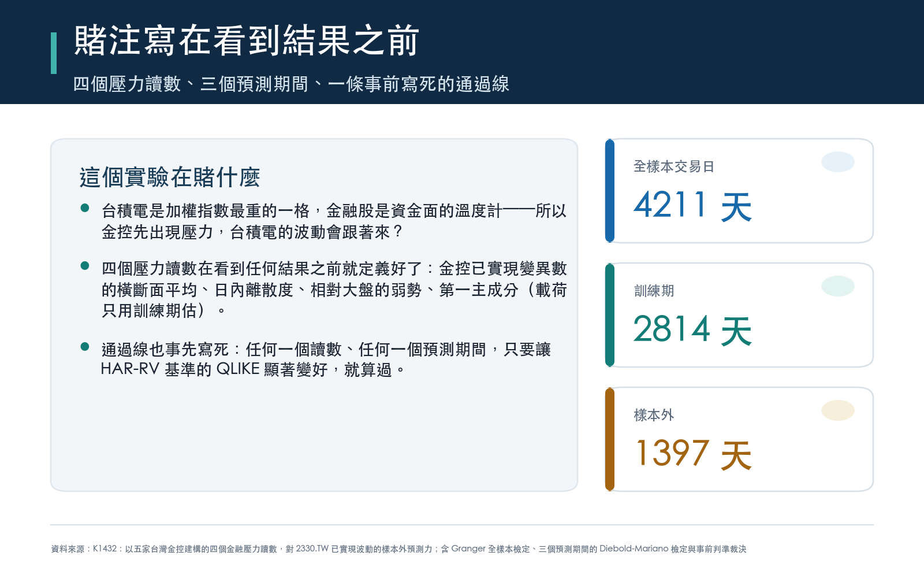924x578 pixels.
Task: Select the bullet starting 四個壓力讀數在看到任何結果之前
Action: 334,290
